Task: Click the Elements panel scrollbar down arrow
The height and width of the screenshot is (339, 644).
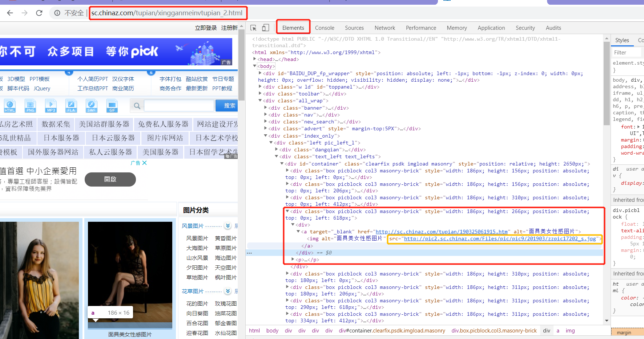Action: [x=607, y=321]
